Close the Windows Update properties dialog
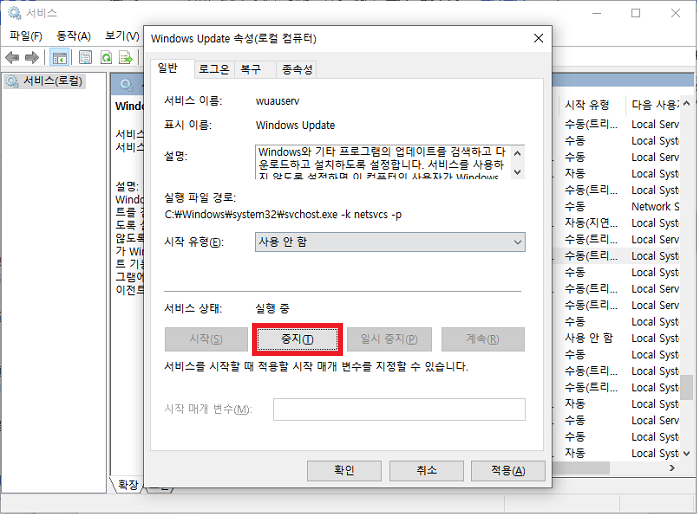 point(538,38)
